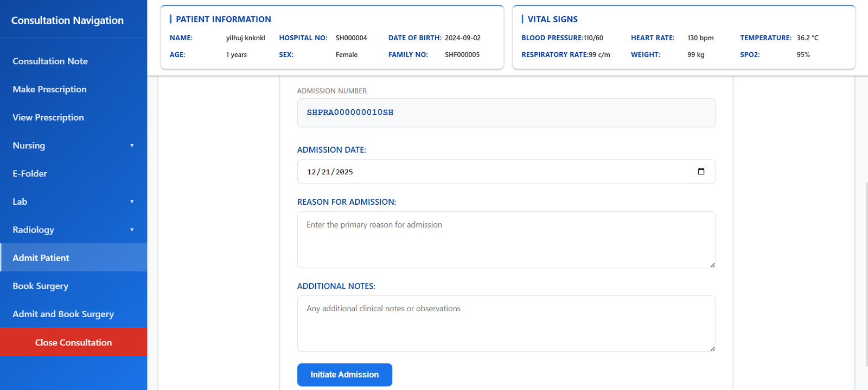Click the Admission Date field
Screen dimensions: 868x390
tap(488, 172)
